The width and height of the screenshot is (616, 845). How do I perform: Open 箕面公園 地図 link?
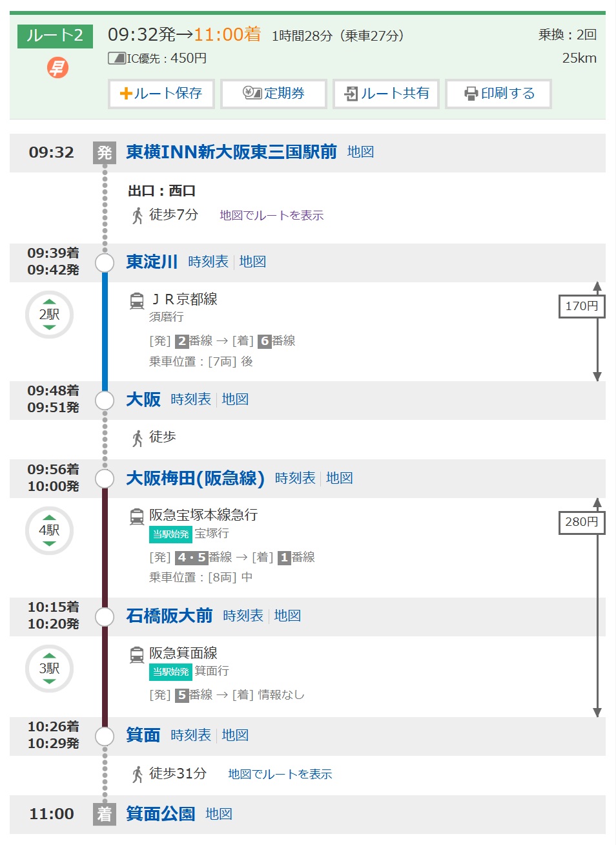pyautogui.click(x=219, y=814)
